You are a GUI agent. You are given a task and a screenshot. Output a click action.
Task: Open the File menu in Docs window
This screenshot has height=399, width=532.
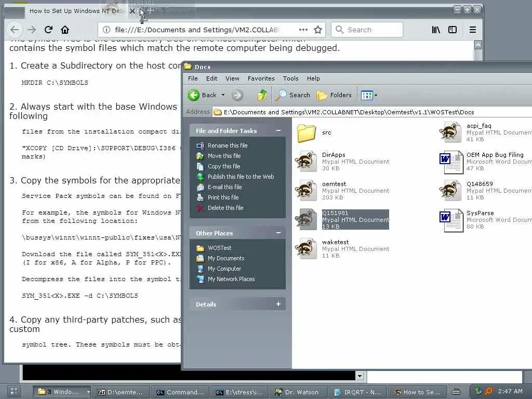pyautogui.click(x=193, y=78)
